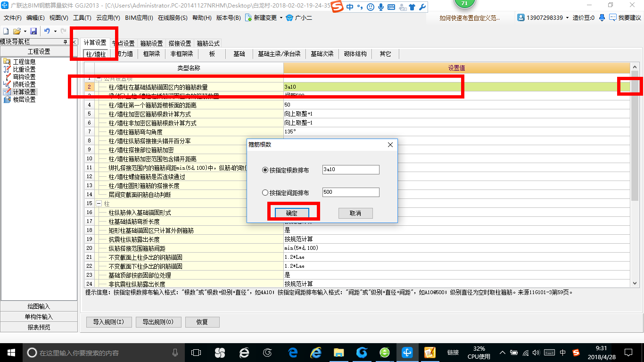The height and width of the screenshot is (362, 644).
Task: Click the 导入规则(I) button
Action: tap(108, 322)
